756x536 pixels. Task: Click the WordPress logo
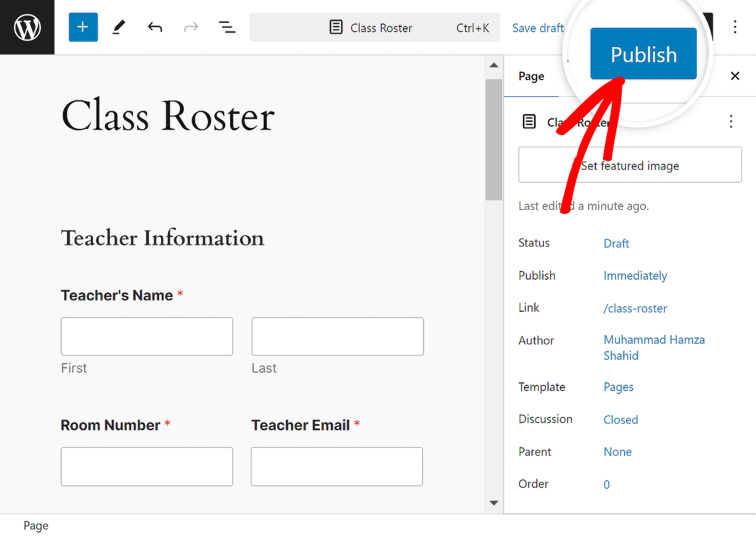(27, 27)
